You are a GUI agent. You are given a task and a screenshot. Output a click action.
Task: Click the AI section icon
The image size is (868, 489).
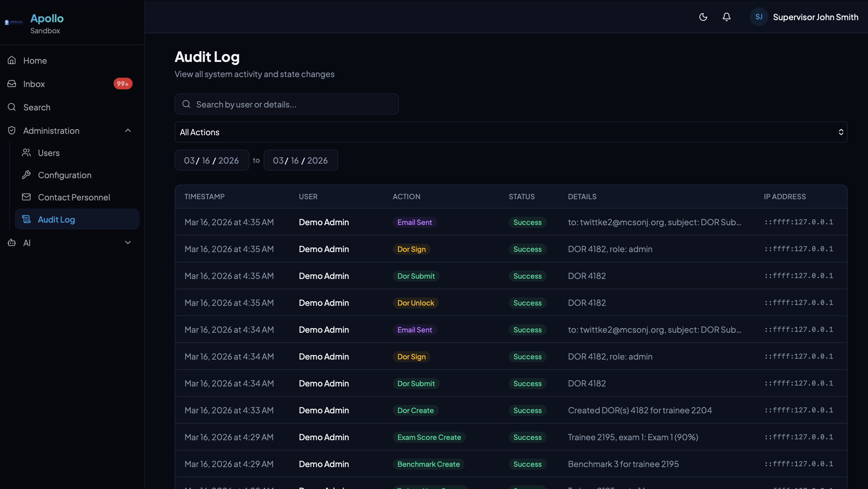(11, 243)
